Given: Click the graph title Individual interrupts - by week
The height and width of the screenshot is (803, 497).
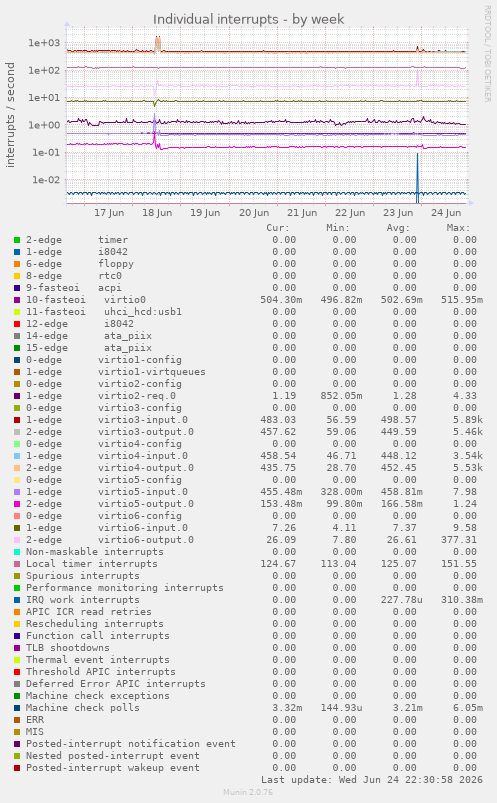Looking at the screenshot, I should click(248, 19).
